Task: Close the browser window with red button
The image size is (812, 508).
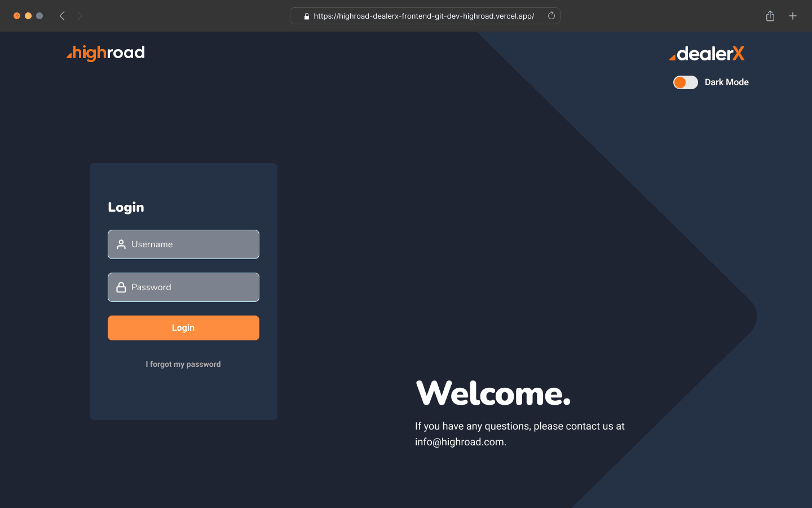Action: coord(17,16)
